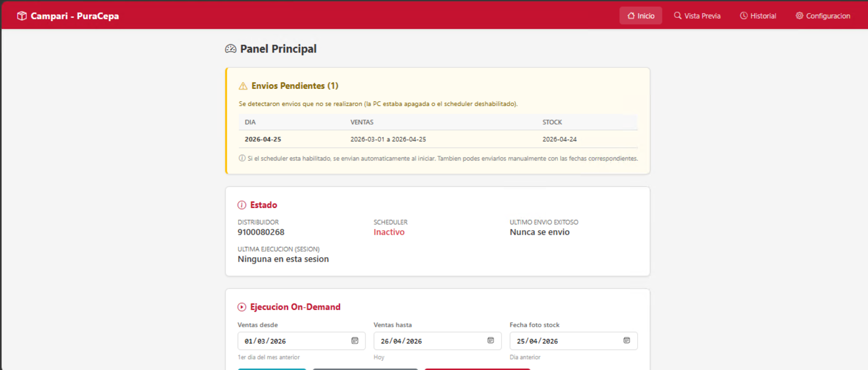Image resolution: width=868 pixels, height=370 pixels.
Task: Click the Estado info circle icon
Action: coord(242,205)
